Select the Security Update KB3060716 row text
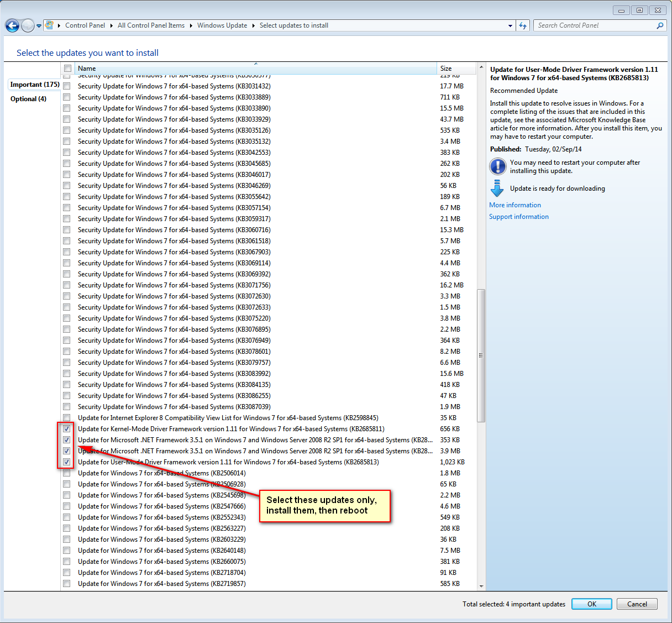 coord(174,230)
